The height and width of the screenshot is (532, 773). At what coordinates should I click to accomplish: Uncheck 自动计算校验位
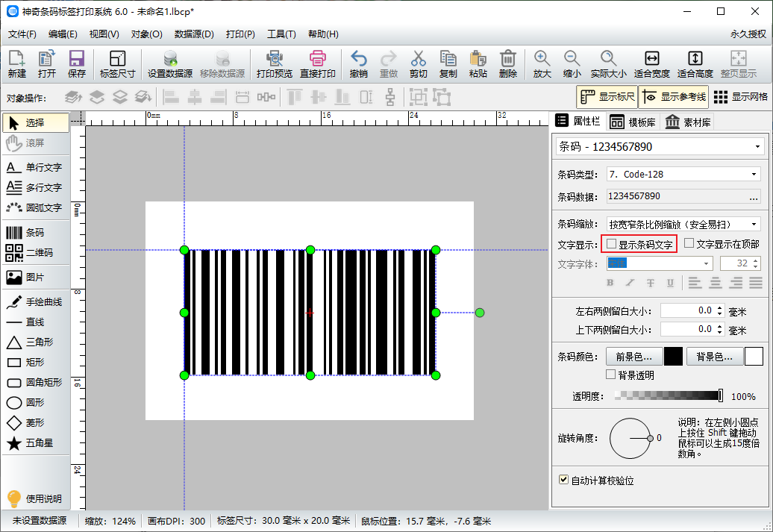[x=563, y=480]
